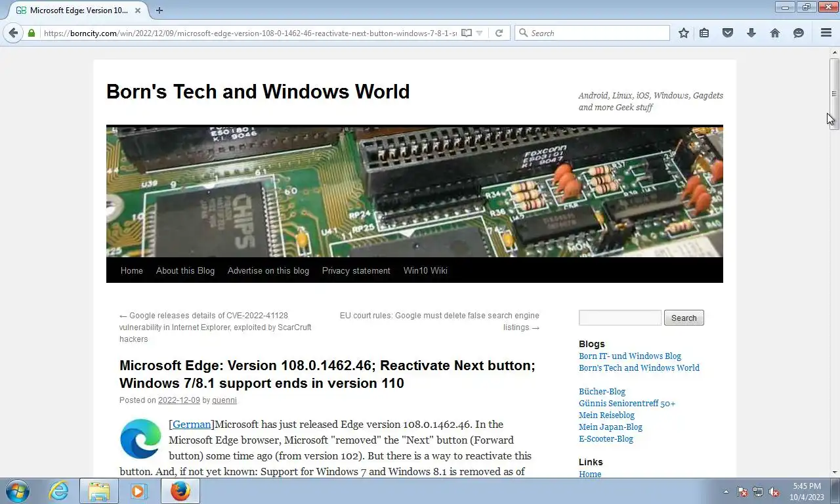Open Action Center flag tray icon
This screenshot has height=504, width=840.
(742, 492)
